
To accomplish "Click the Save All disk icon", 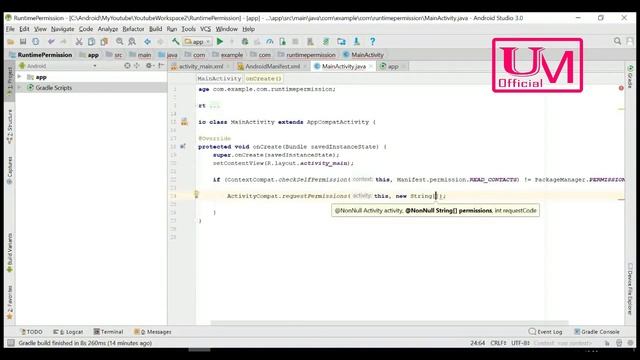I will (23, 42).
